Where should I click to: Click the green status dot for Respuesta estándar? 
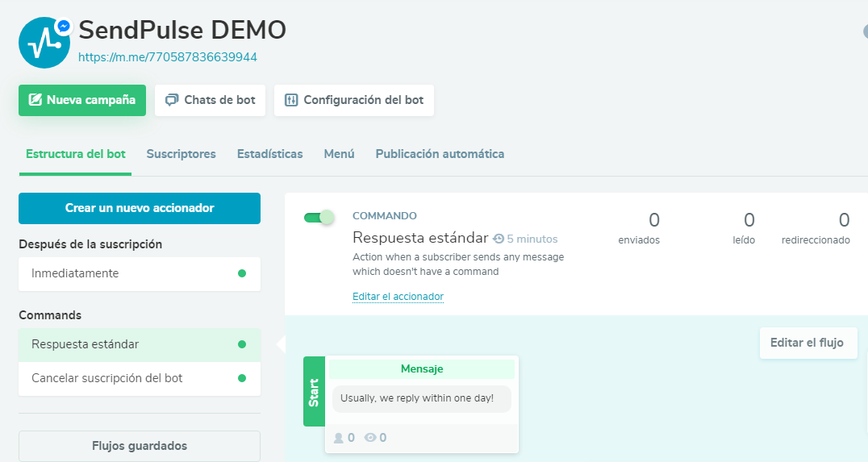[242, 344]
